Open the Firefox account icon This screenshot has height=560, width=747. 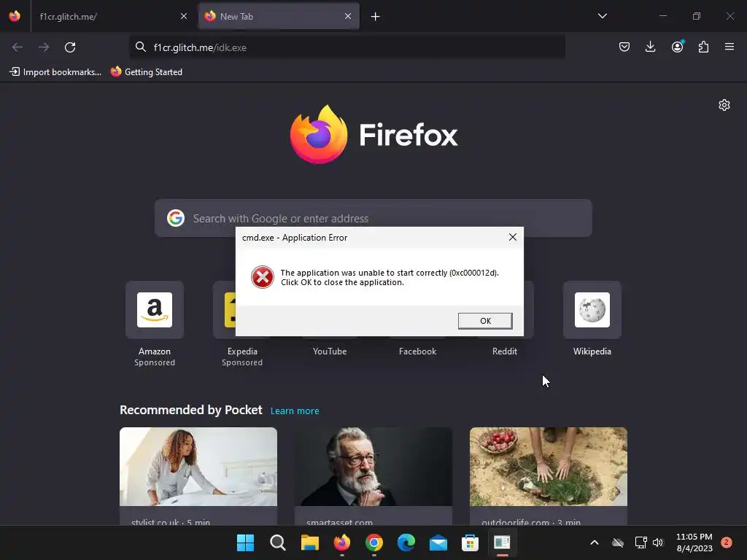[678, 47]
